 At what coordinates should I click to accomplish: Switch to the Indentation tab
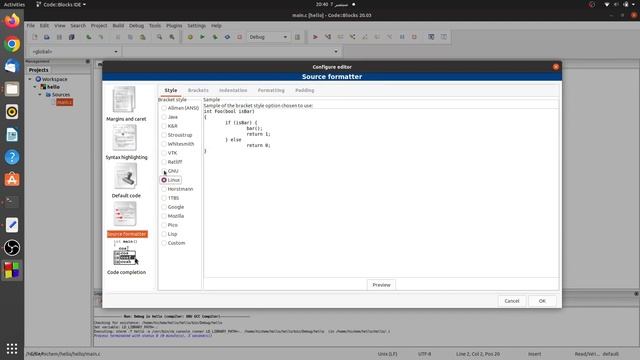(x=233, y=90)
